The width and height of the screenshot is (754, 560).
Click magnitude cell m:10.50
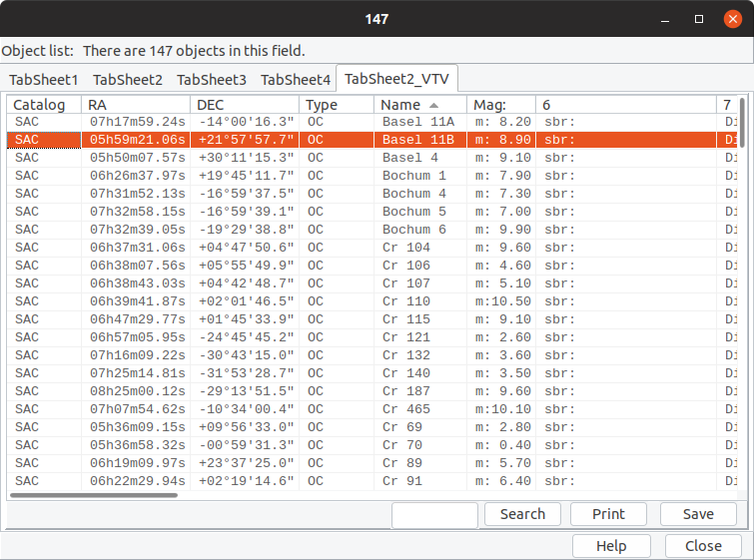point(503,301)
